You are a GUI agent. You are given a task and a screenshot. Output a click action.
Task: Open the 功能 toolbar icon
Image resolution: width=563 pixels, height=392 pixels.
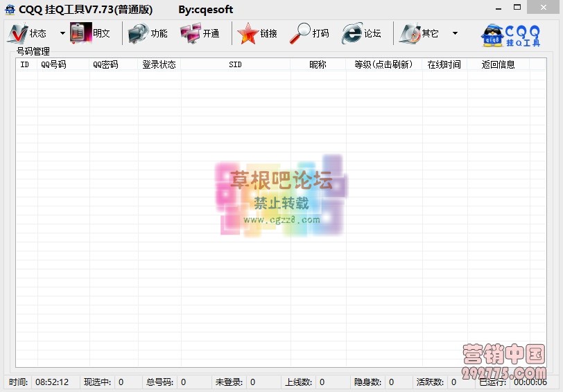(x=138, y=33)
